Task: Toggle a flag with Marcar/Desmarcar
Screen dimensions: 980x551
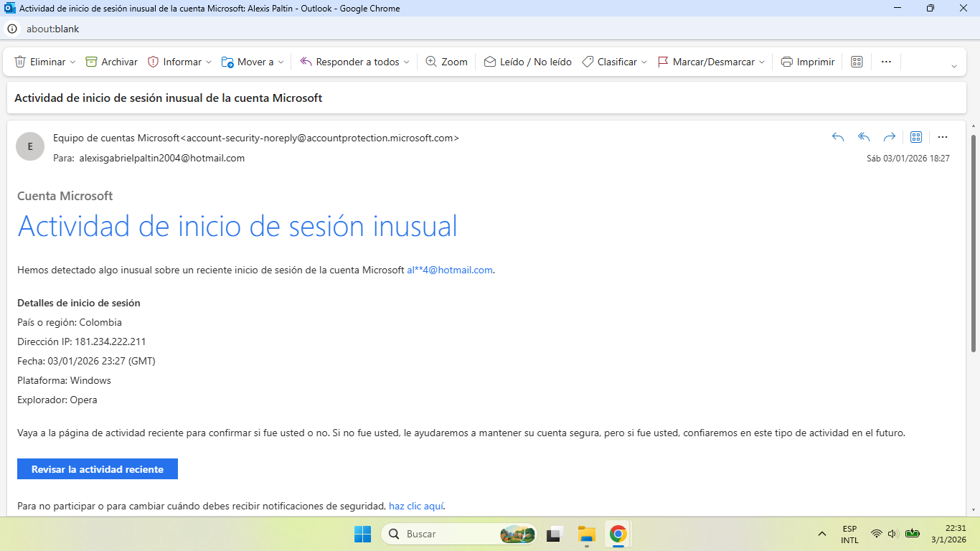Action: [x=661, y=62]
